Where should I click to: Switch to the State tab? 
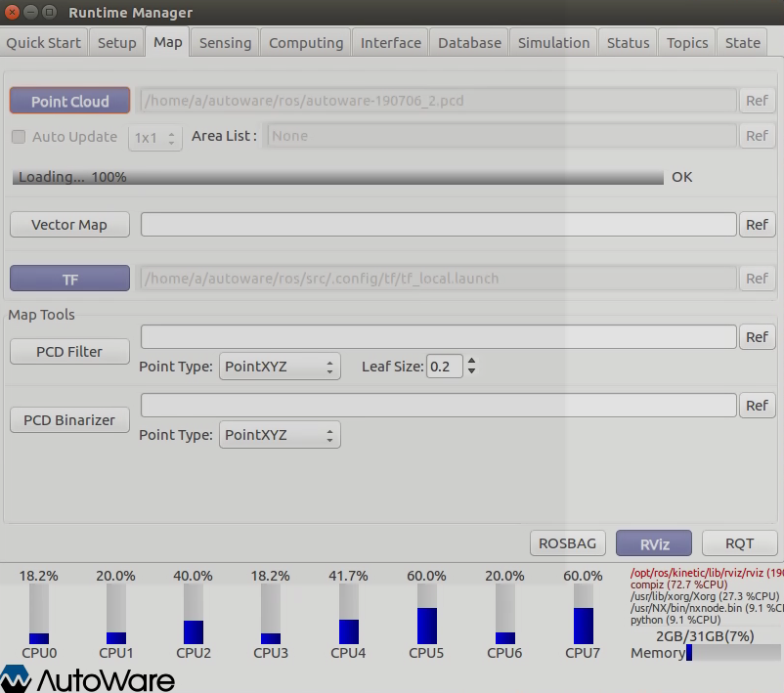tap(743, 43)
